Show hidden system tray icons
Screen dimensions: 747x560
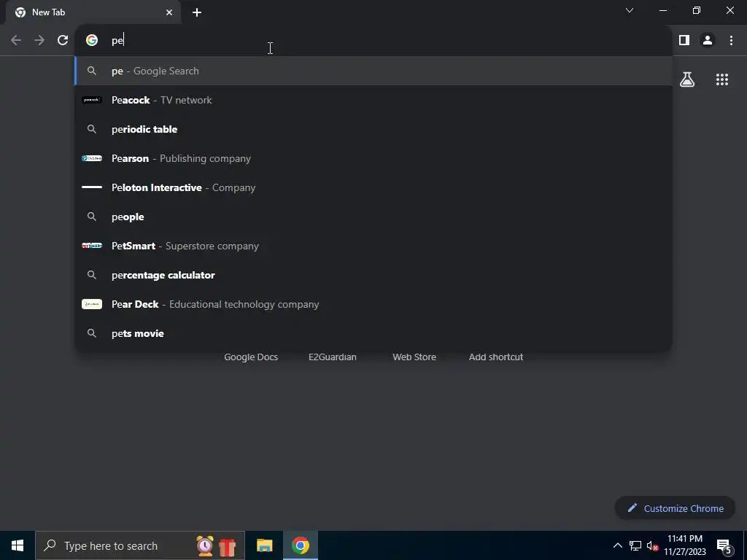point(617,545)
